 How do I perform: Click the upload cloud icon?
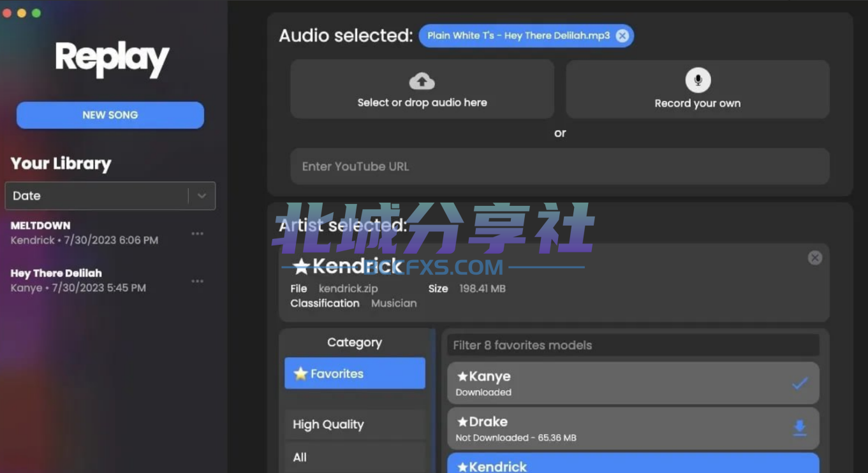pyautogui.click(x=422, y=81)
